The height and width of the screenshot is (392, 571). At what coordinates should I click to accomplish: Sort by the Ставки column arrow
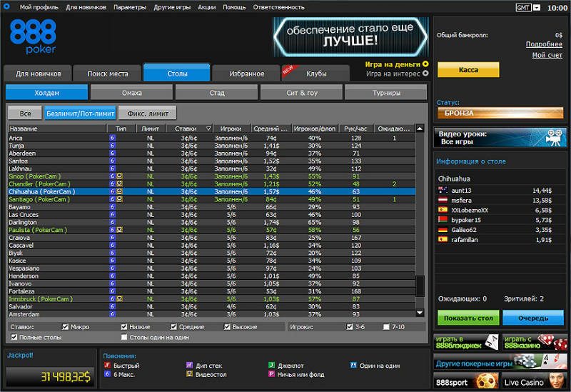pyautogui.click(x=208, y=129)
